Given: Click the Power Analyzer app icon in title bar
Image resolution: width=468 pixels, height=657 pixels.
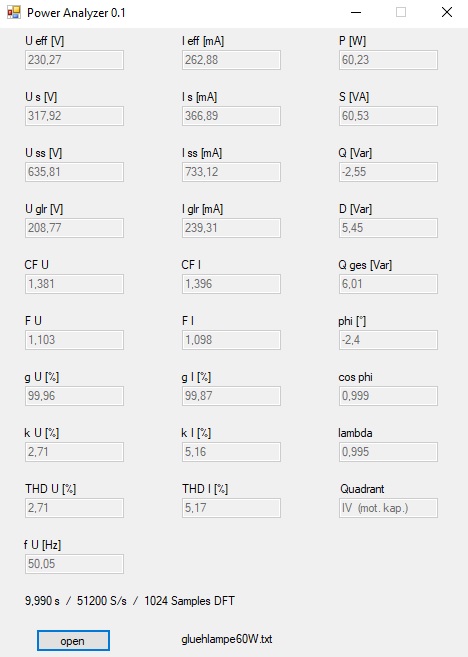Looking at the screenshot, I should 14,13.
